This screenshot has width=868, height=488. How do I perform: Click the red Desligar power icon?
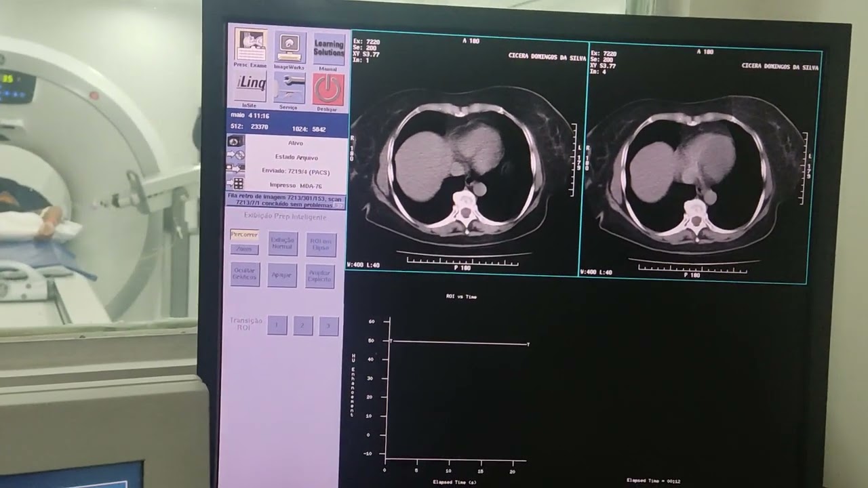pyautogui.click(x=328, y=90)
